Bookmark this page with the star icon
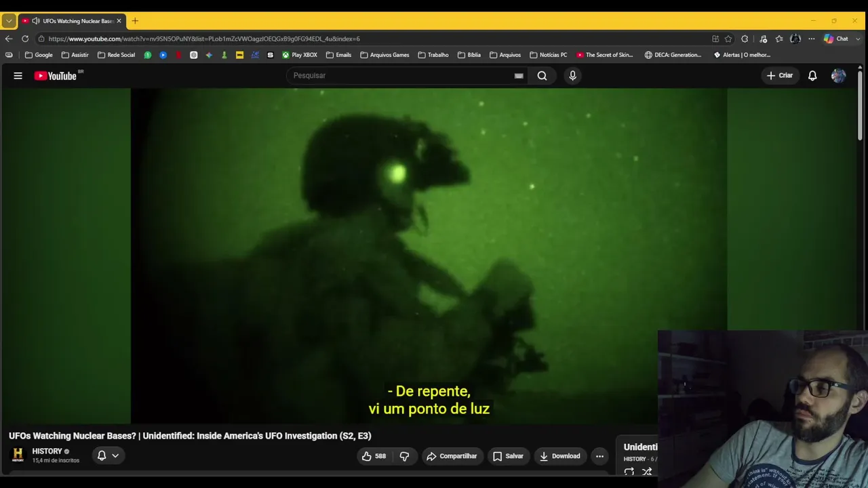This screenshot has width=868, height=488. [728, 39]
